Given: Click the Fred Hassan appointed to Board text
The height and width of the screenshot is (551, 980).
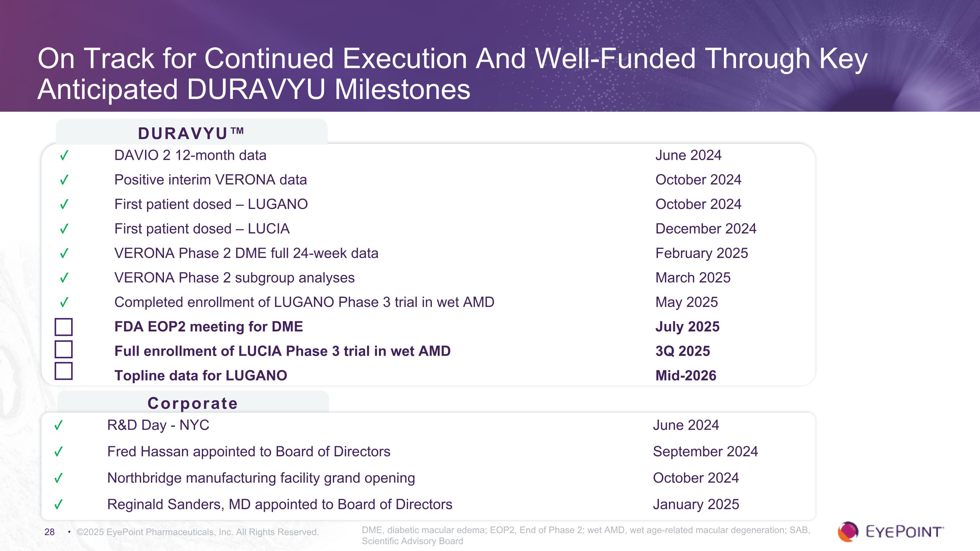Looking at the screenshot, I should 249,451.
